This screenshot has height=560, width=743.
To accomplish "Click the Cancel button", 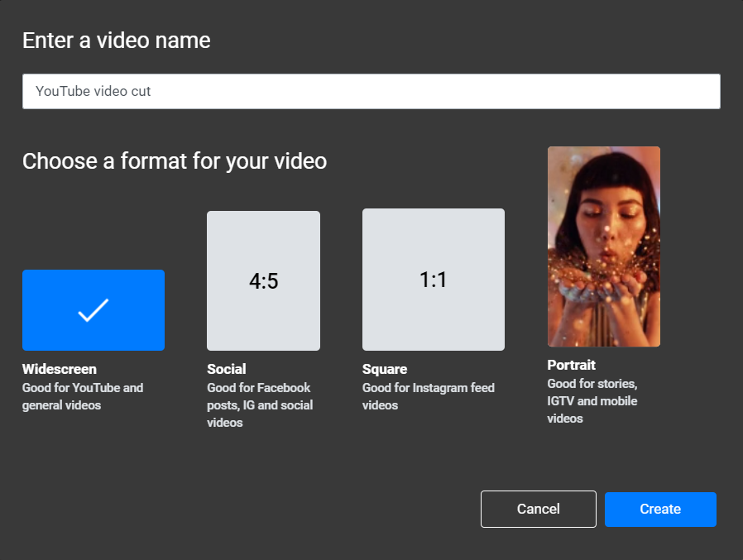I will [x=539, y=509].
